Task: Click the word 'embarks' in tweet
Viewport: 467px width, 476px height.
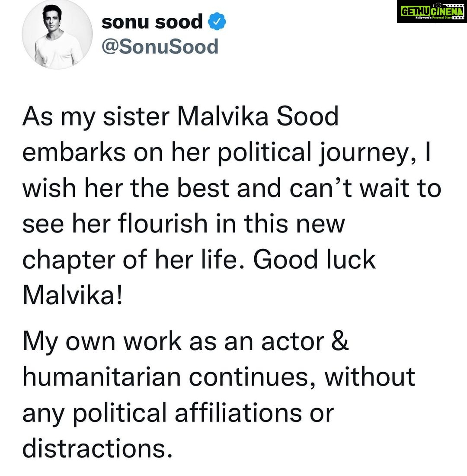Action: tap(74, 152)
